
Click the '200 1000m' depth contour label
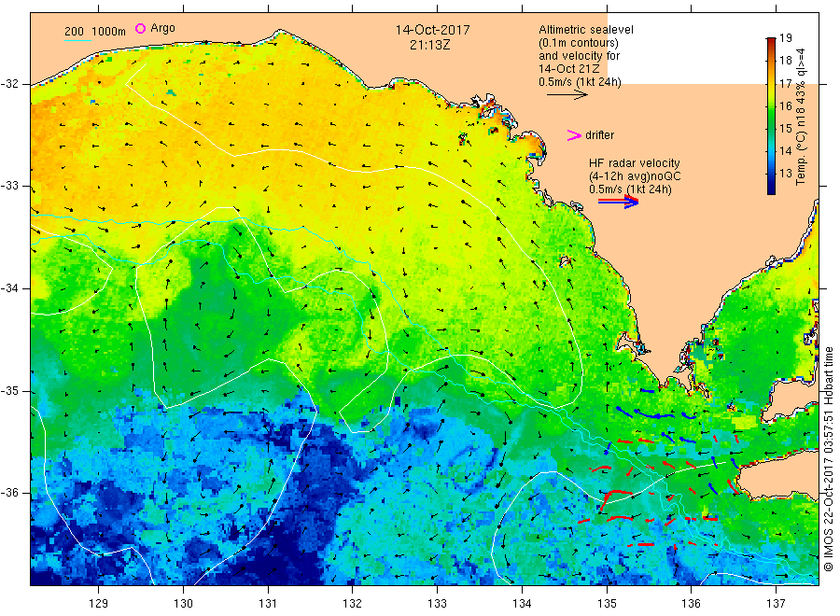click(95, 32)
